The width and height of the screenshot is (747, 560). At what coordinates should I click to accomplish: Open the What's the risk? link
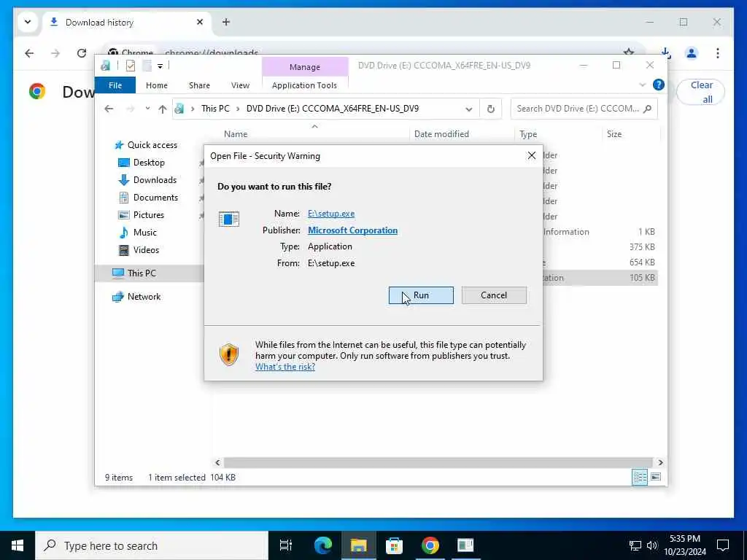[285, 367]
